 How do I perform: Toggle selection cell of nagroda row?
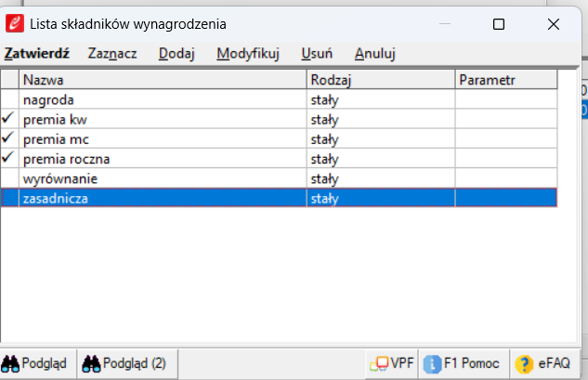9,99
